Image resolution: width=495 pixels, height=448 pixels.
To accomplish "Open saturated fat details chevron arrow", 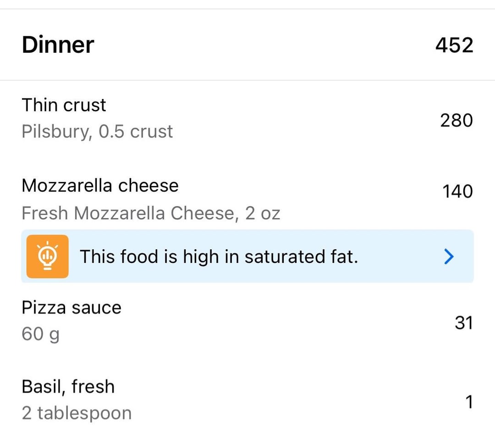I will pyautogui.click(x=449, y=257).
